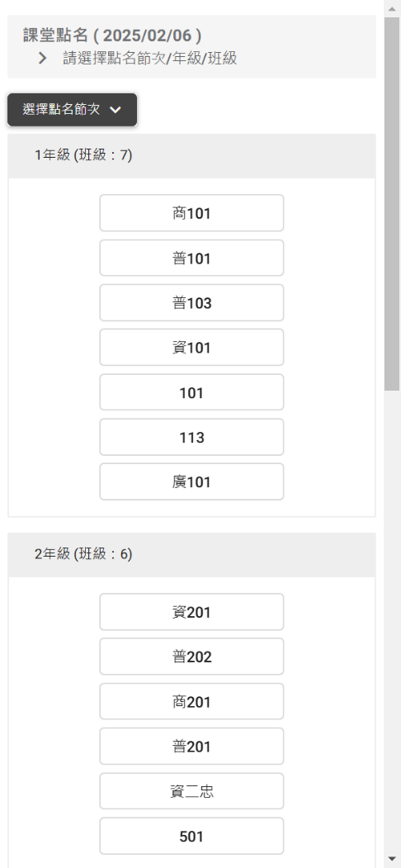Choose class 113
This screenshot has width=401, height=868.
click(x=191, y=438)
